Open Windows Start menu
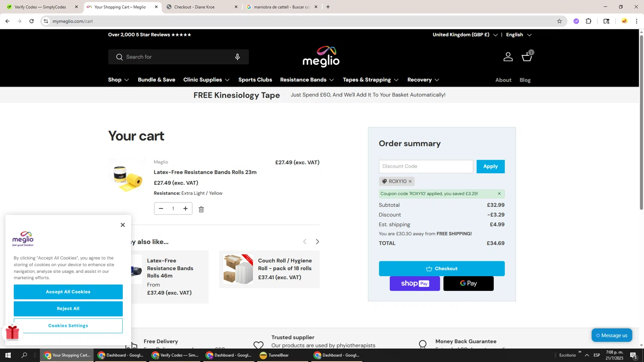The width and height of the screenshot is (644, 362). 7,355
